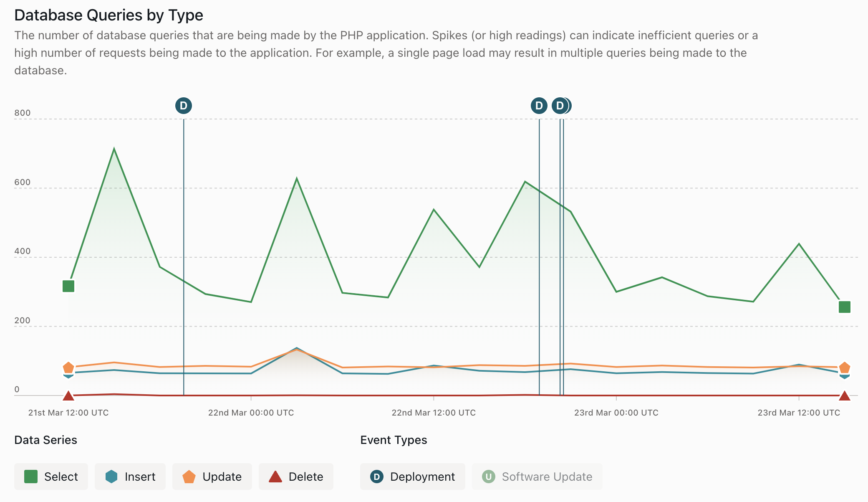
Task: Click the dark D Deployment badge icon
Action: (378, 477)
